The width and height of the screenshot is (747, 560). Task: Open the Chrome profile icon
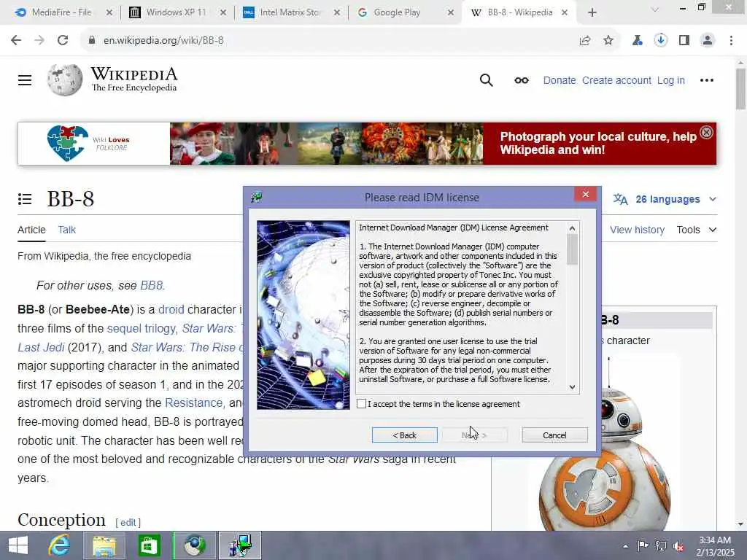708,41
